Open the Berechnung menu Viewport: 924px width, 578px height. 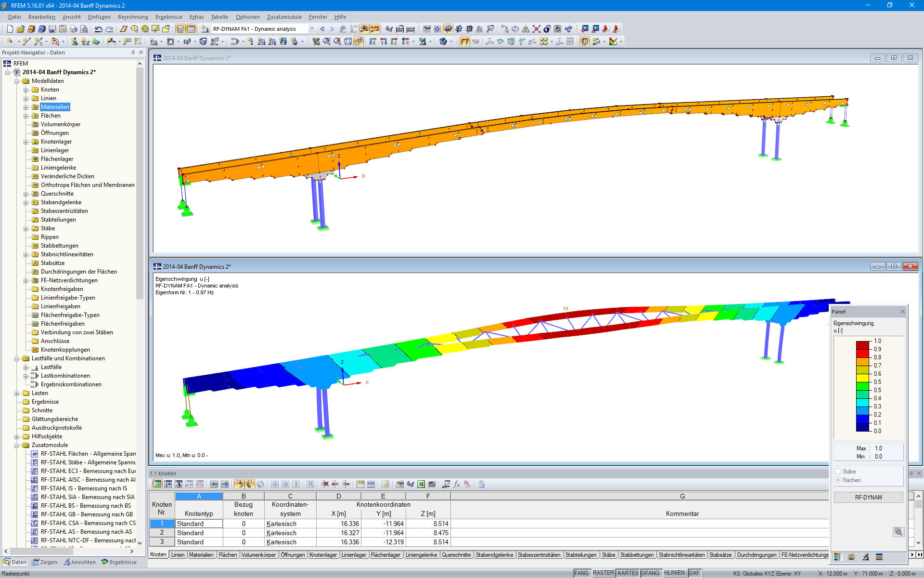coord(132,17)
